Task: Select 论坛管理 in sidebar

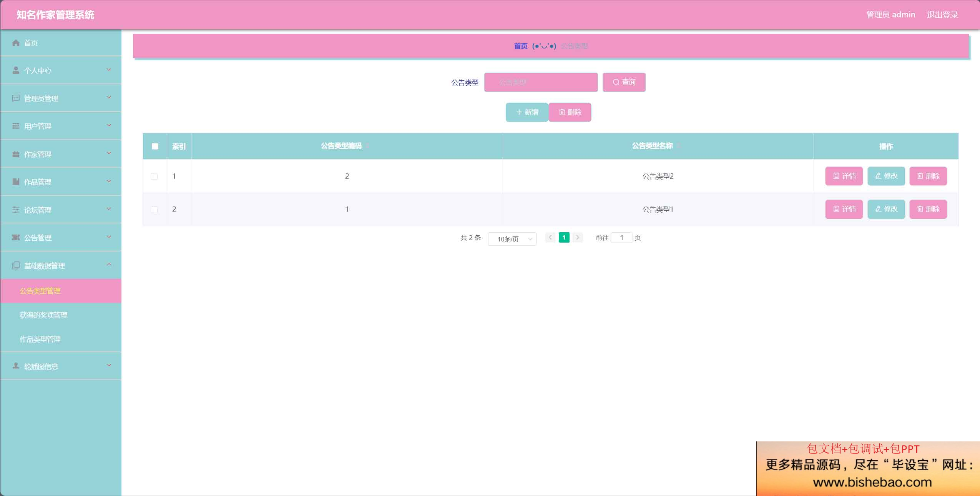Action: pyautogui.click(x=61, y=210)
